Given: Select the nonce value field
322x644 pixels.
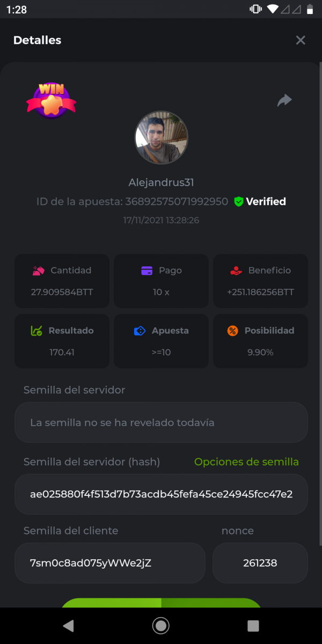Looking at the screenshot, I should click(260, 563).
